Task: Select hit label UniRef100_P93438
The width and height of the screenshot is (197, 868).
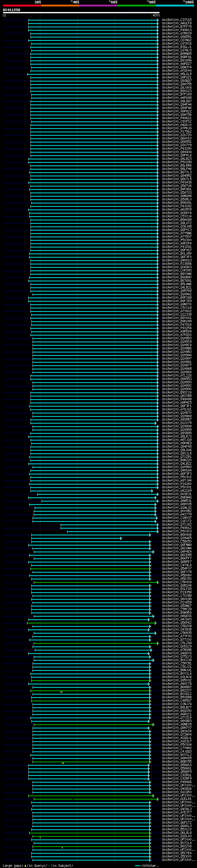Action: tap(177, 182)
